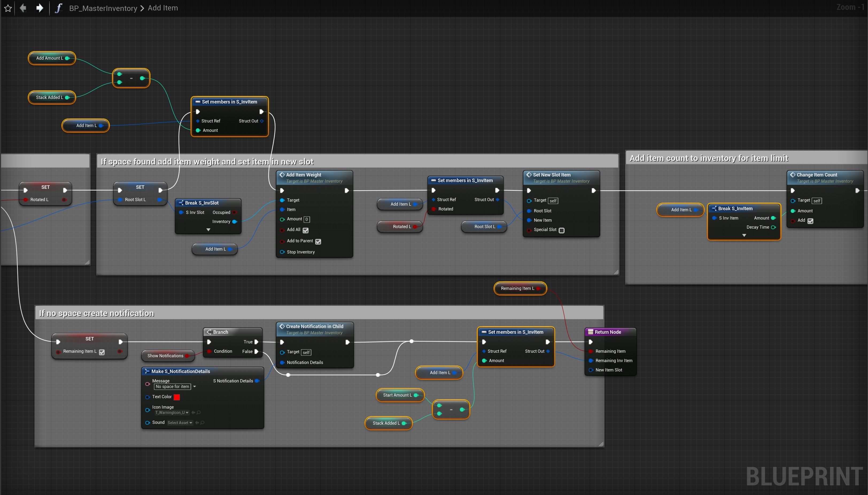Image resolution: width=868 pixels, height=495 pixels.
Task: Click the function icon beside the breadcrumb
Action: pyautogui.click(x=59, y=8)
